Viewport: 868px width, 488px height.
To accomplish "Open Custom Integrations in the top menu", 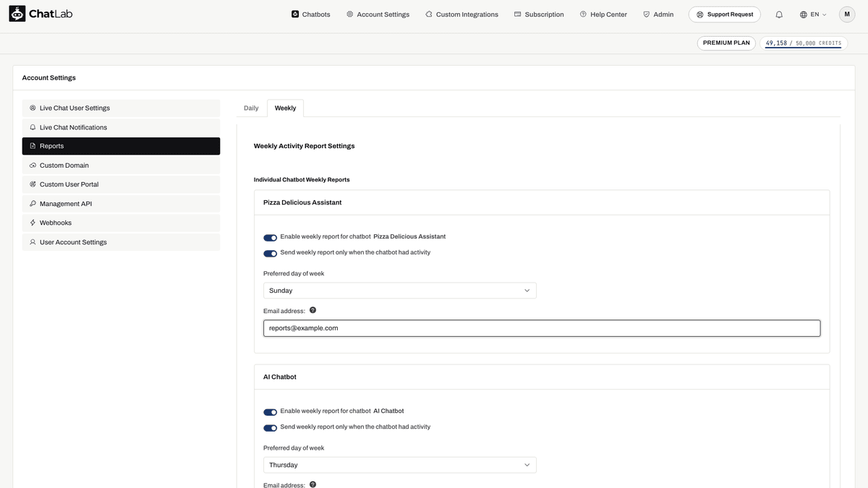I will tap(461, 14).
